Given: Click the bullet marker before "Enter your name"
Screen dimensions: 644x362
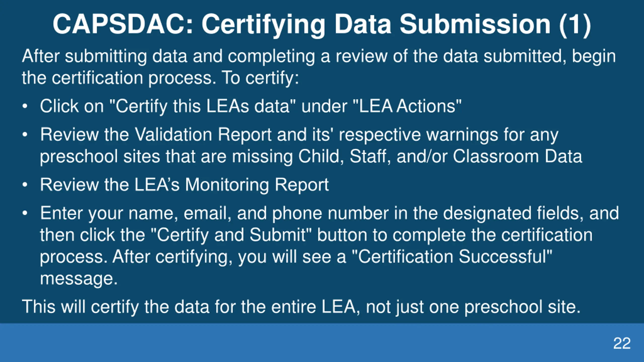Looking at the screenshot, I should click(25, 214).
